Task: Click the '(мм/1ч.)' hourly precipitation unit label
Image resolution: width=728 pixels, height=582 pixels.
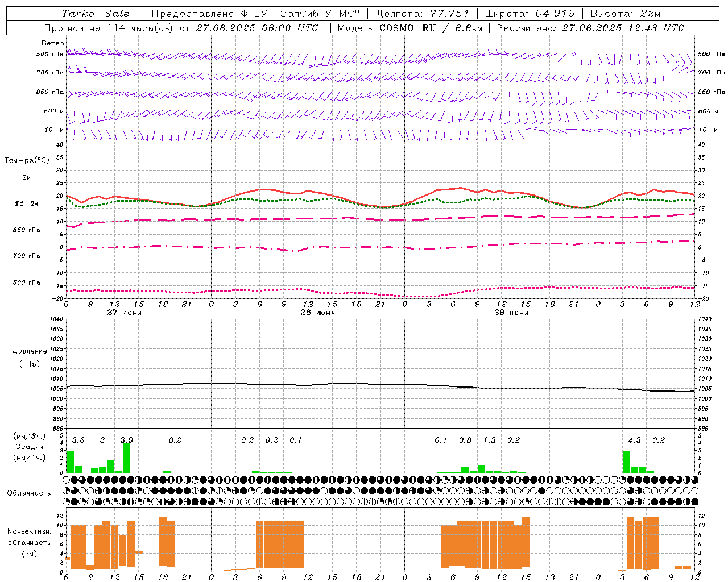Action: [x=30, y=458]
